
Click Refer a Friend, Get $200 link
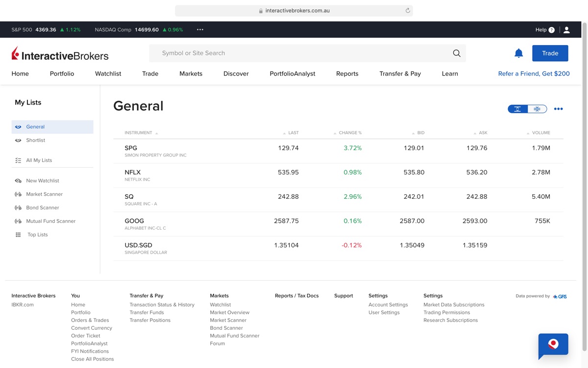tap(534, 74)
